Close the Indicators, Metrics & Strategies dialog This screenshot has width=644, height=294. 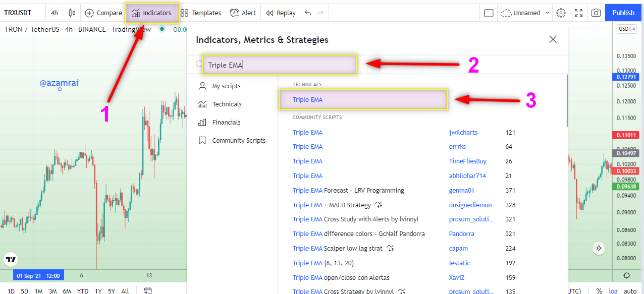553,39
